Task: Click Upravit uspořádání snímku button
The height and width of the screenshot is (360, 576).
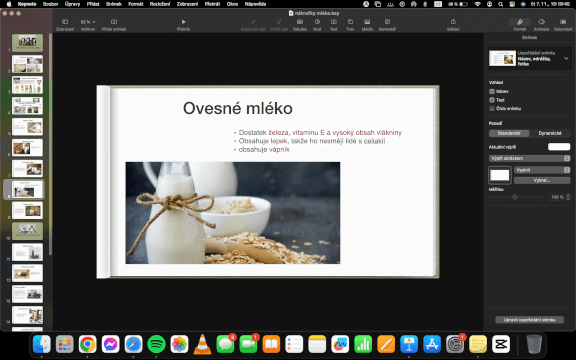Action: [529, 320]
